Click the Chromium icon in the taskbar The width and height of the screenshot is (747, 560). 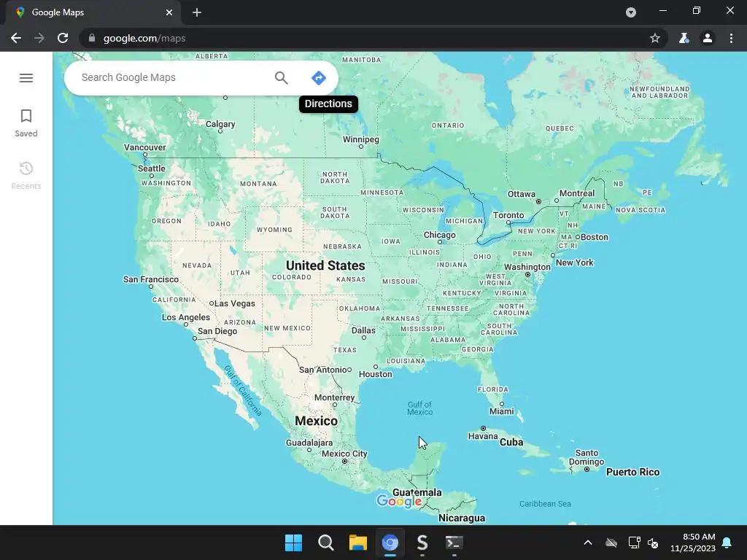[x=390, y=542]
